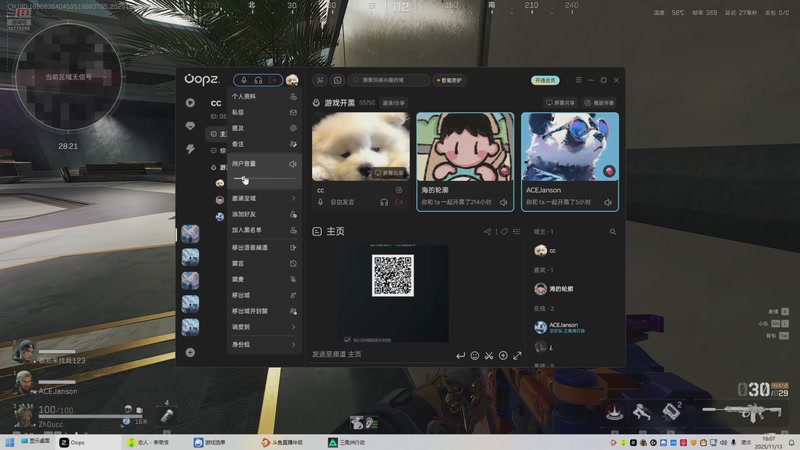Select 禁麦 in the context menu
800x450 pixels.
point(264,279)
